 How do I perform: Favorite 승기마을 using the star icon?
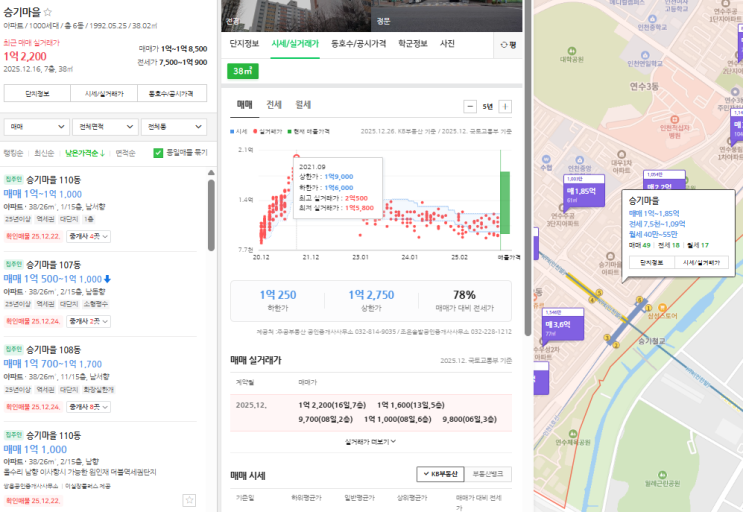(x=47, y=12)
